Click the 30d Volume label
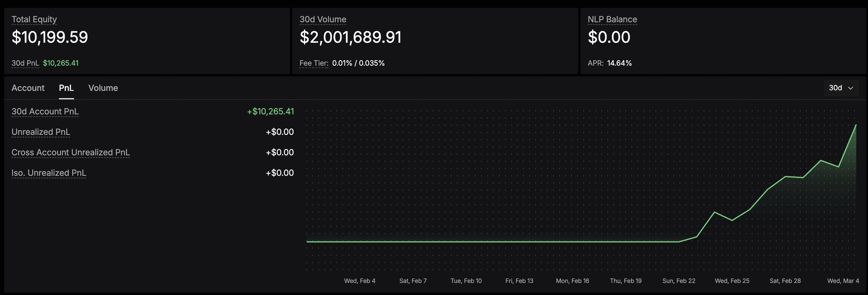This screenshot has width=868, height=295. [323, 19]
